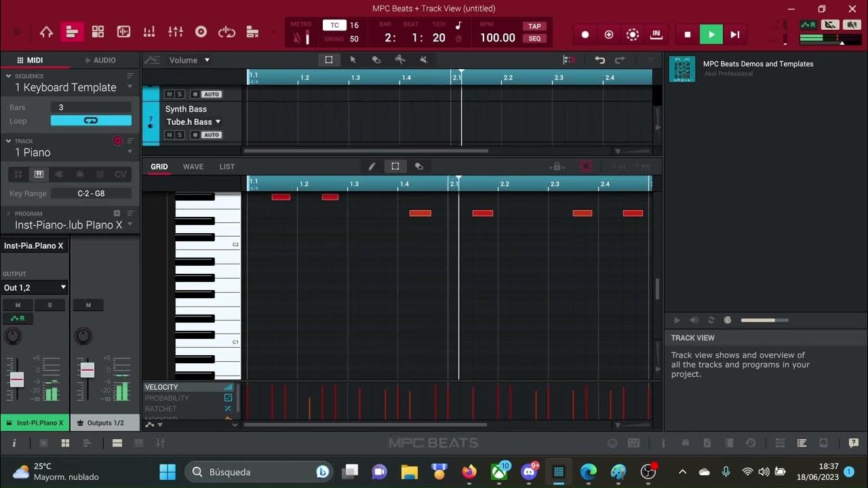This screenshot has height=488, width=868.
Task: Click the TAP tempo button
Action: [534, 26]
